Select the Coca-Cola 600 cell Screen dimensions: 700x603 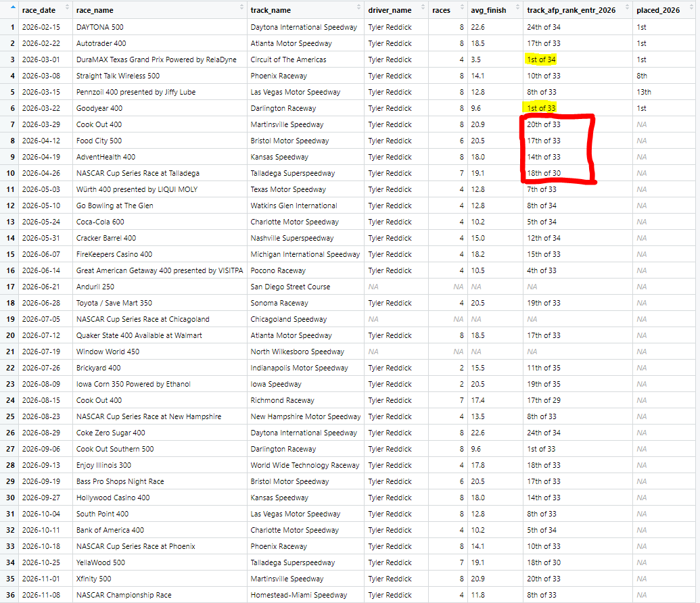click(x=160, y=222)
